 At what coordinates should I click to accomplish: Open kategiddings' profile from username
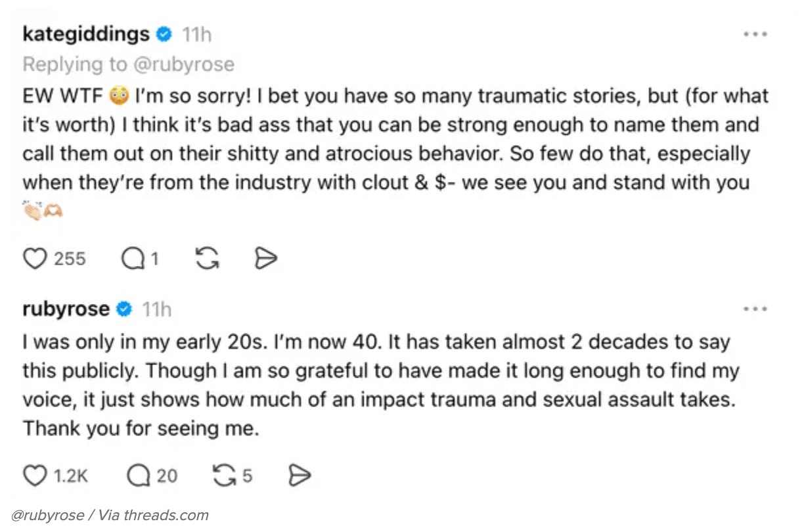tap(87, 34)
